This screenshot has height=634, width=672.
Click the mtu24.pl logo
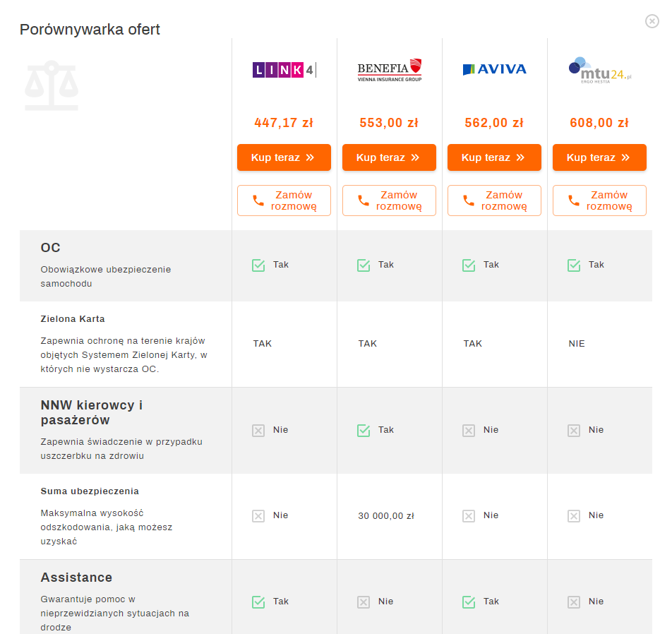tap(599, 71)
